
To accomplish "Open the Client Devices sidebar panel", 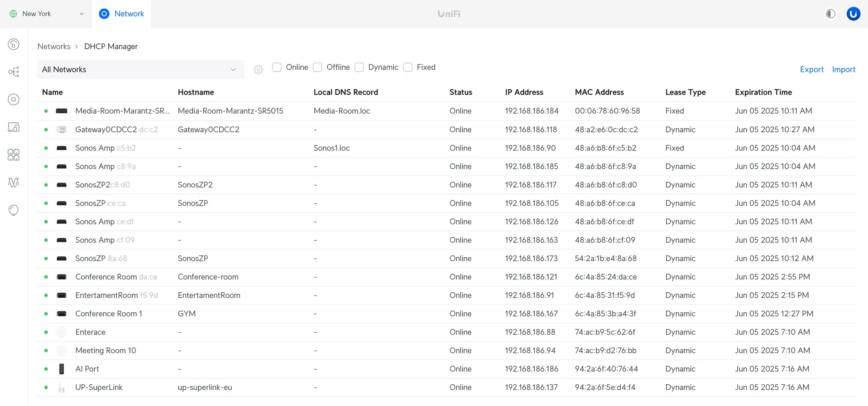I will [13, 127].
